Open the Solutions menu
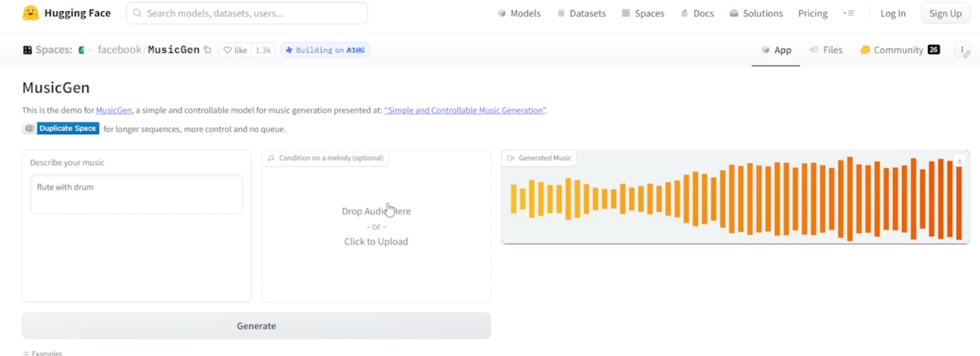 click(x=756, y=13)
